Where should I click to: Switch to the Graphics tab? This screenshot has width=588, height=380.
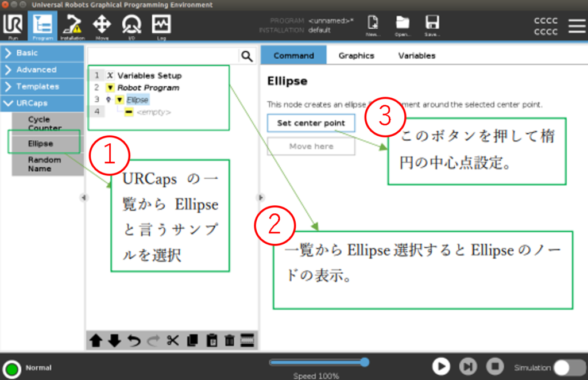pyautogui.click(x=356, y=56)
